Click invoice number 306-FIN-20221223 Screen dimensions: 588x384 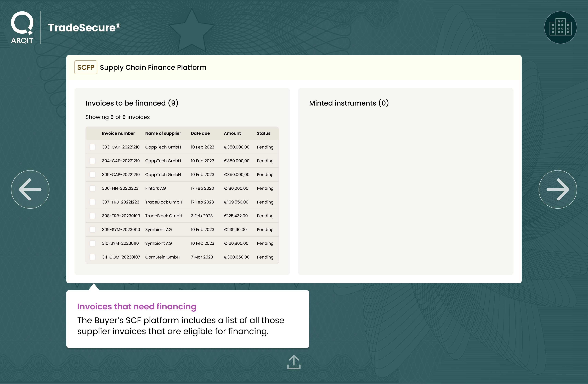[120, 188]
